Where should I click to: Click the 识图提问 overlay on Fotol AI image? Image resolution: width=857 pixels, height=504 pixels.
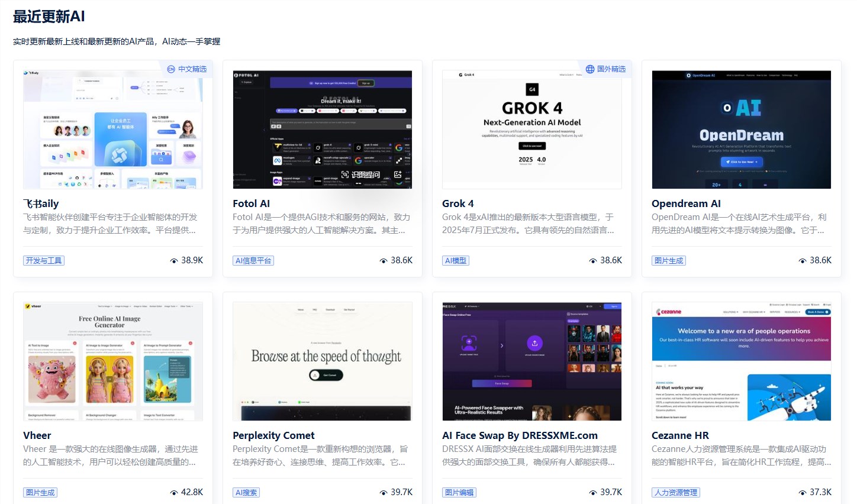pyautogui.click(x=361, y=175)
